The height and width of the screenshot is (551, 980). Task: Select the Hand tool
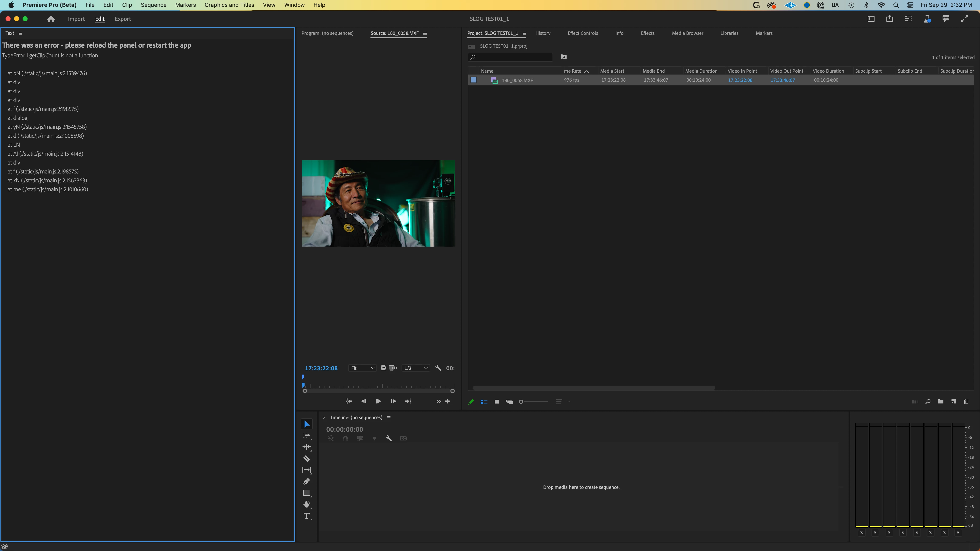click(306, 504)
